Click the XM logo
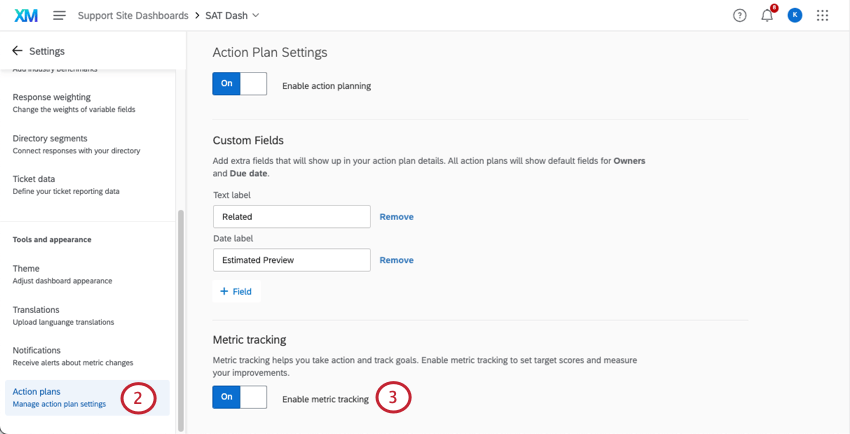The width and height of the screenshot is (850, 434). tap(26, 15)
